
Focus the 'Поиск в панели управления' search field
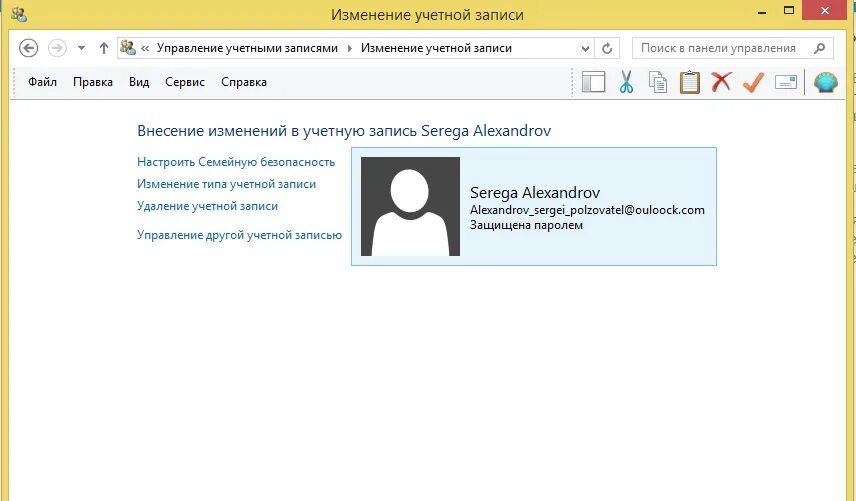tap(733, 48)
